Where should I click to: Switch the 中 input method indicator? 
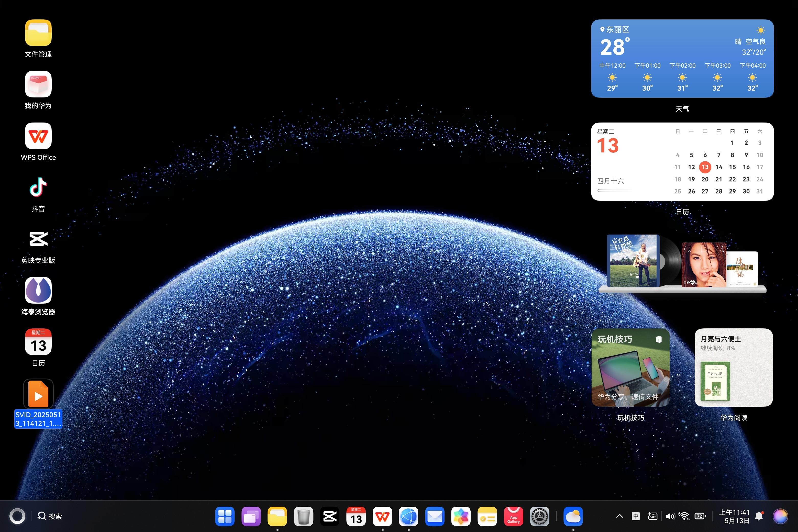(636, 516)
